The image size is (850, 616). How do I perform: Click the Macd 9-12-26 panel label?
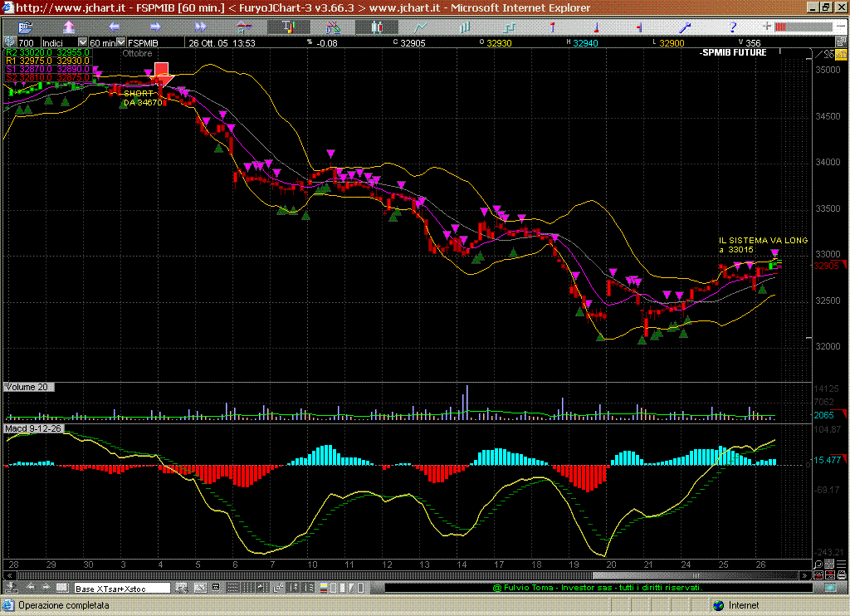[x=35, y=428]
